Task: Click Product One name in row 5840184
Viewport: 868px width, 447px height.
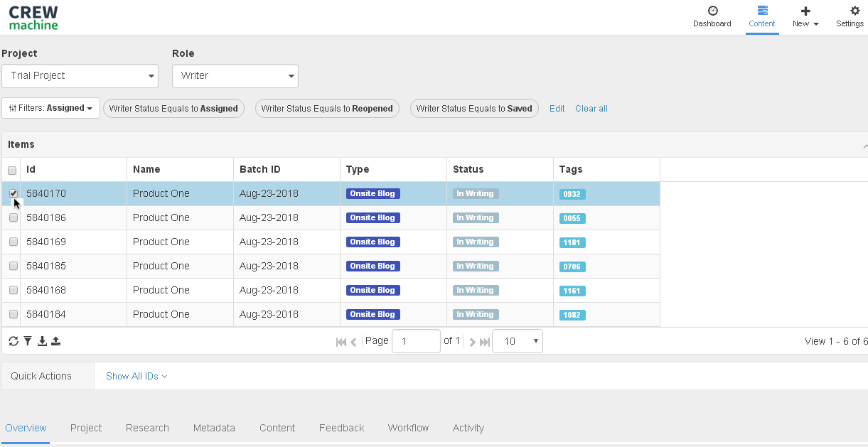Action: [x=161, y=314]
